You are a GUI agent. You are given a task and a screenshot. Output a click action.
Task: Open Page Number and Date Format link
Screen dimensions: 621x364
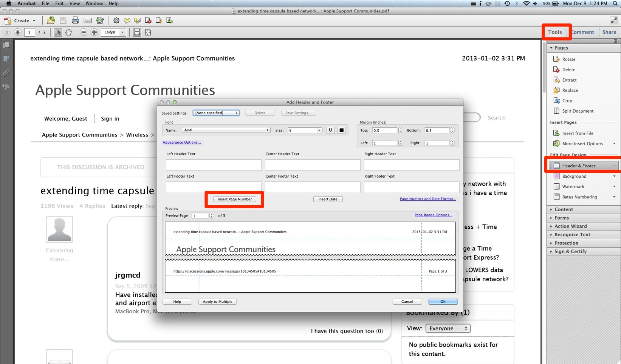(428, 199)
